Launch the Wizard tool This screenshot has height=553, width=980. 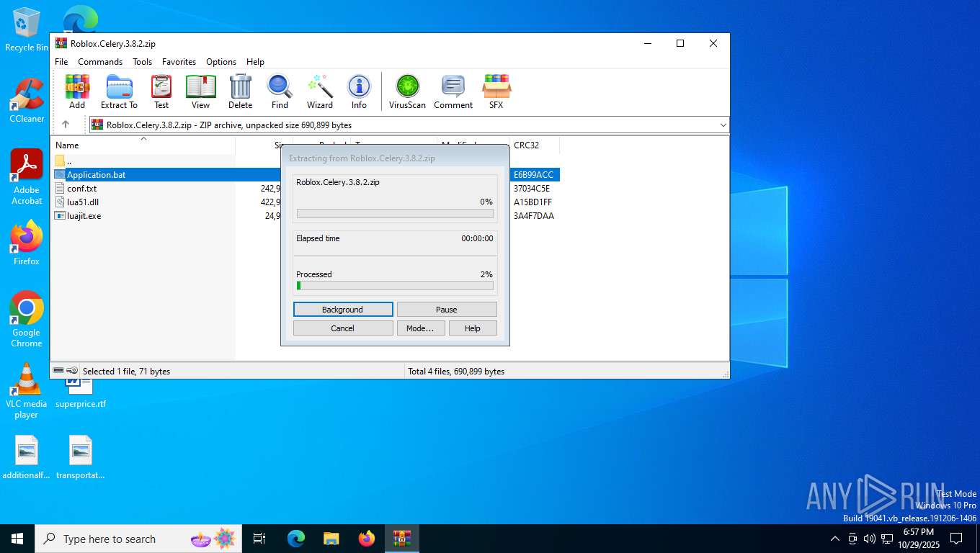[x=320, y=91]
